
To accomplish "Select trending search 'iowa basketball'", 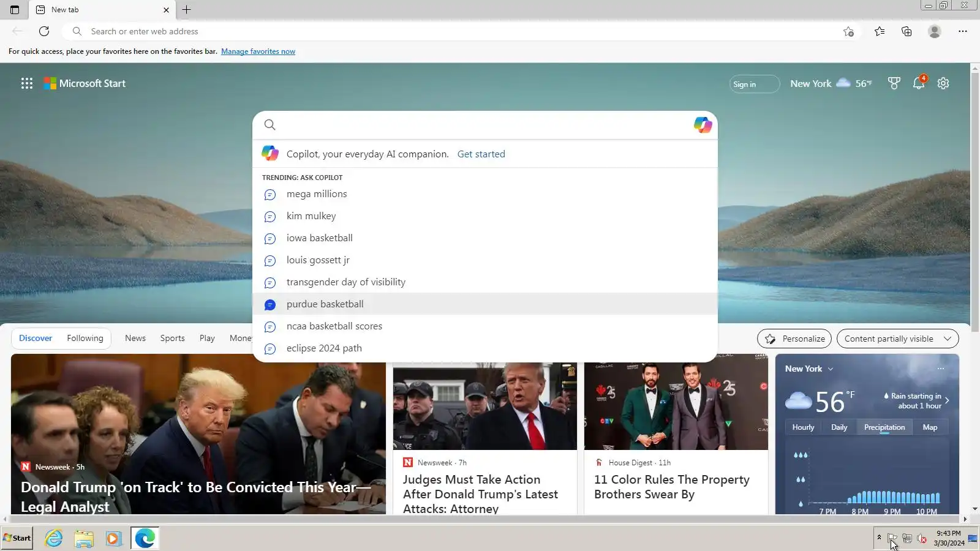I will tap(485, 238).
